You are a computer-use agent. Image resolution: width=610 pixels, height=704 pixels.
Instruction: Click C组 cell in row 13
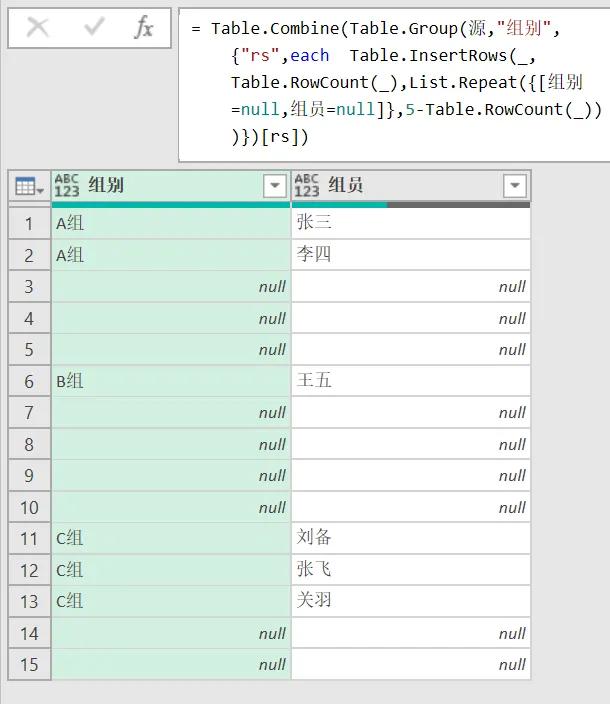[x=171, y=601]
